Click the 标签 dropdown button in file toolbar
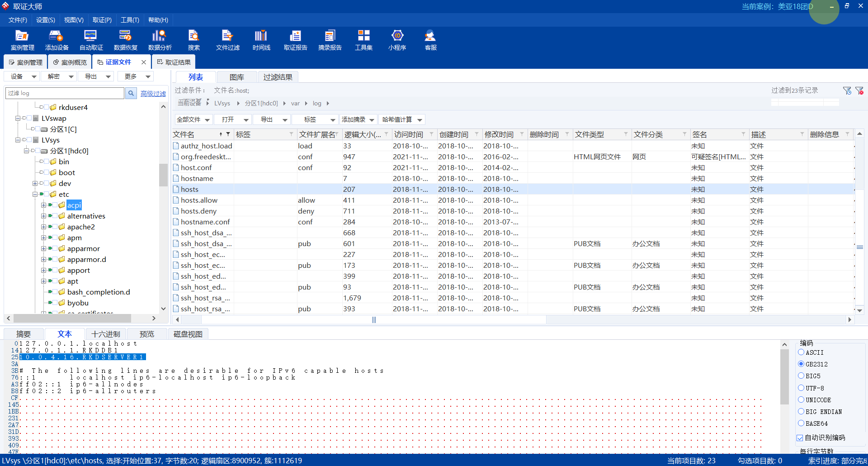 315,119
